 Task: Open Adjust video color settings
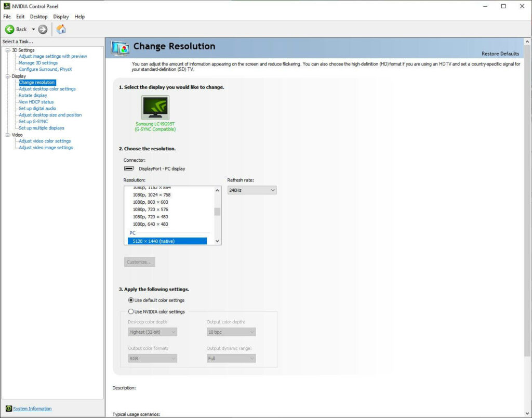45,141
